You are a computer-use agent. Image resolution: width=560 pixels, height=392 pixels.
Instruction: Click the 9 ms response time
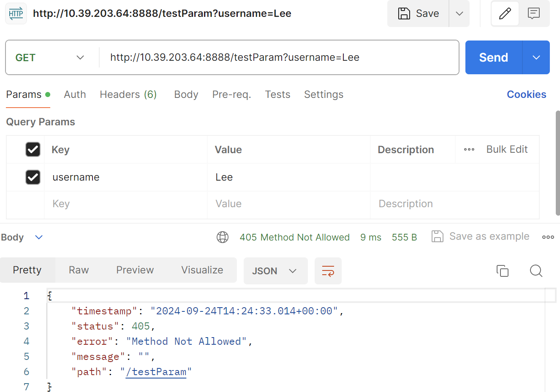[371, 237]
